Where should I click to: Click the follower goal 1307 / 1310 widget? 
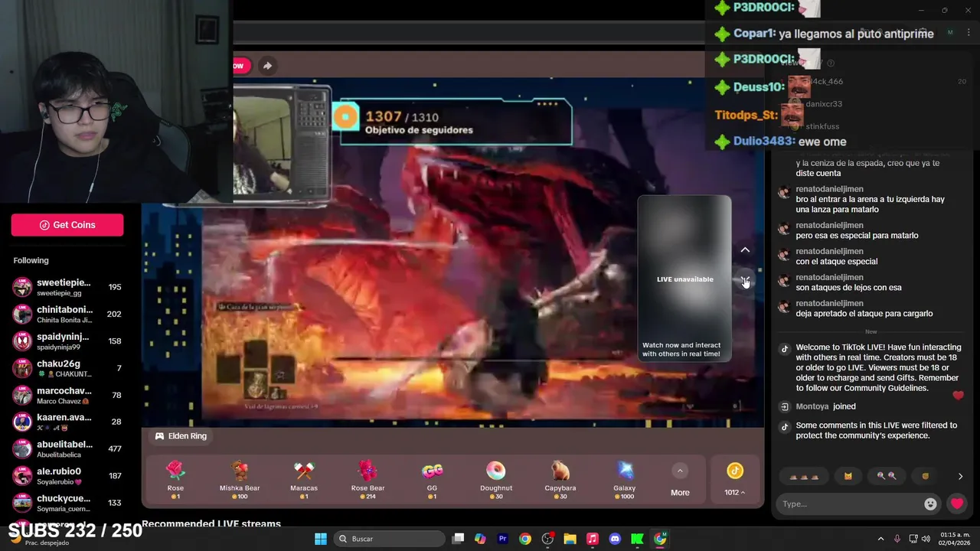coord(456,122)
